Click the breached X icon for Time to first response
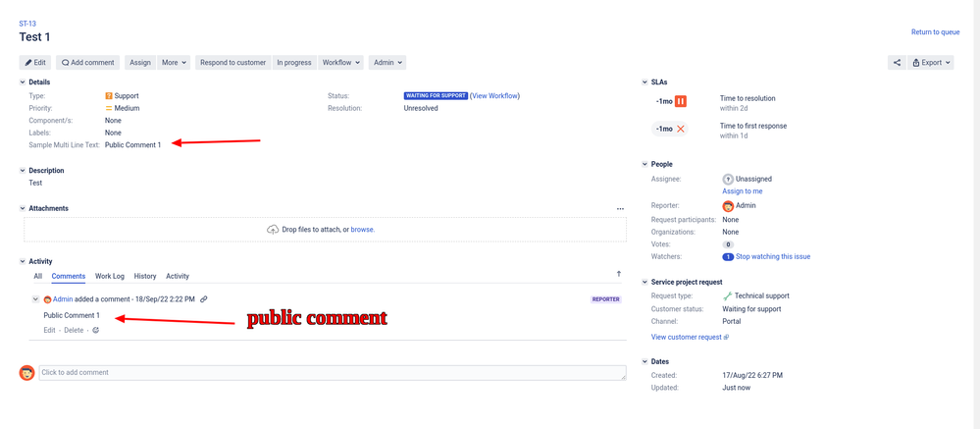The width and height of the screenshot is (980, 429). (x=681, y=129)
